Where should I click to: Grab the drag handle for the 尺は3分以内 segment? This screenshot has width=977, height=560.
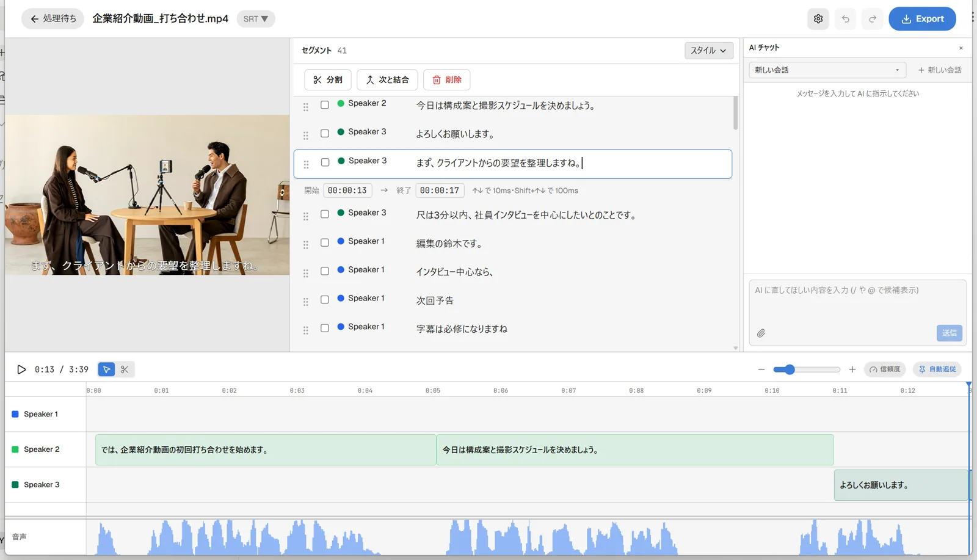click(x=306, y=216)
